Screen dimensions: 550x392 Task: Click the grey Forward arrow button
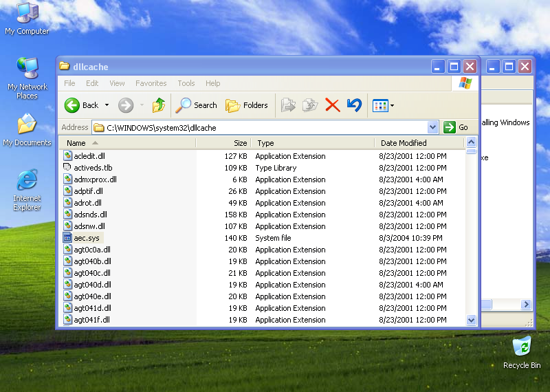point(126,105)
